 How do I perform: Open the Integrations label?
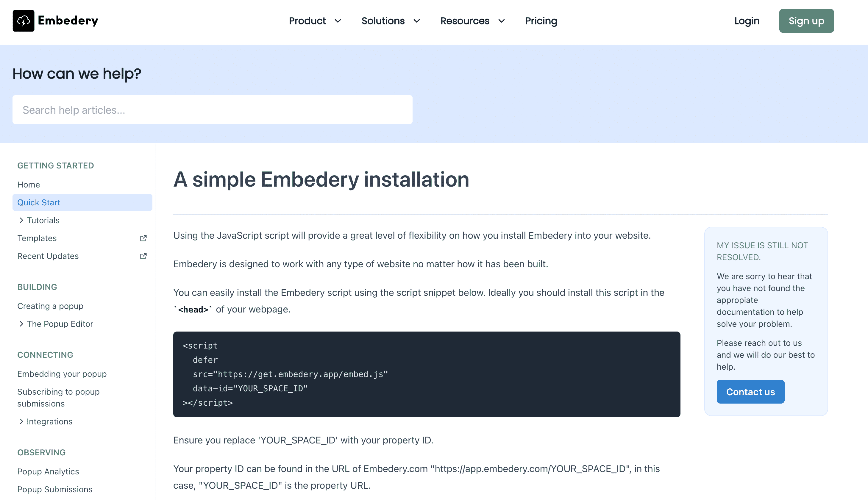tap(49, 421)
